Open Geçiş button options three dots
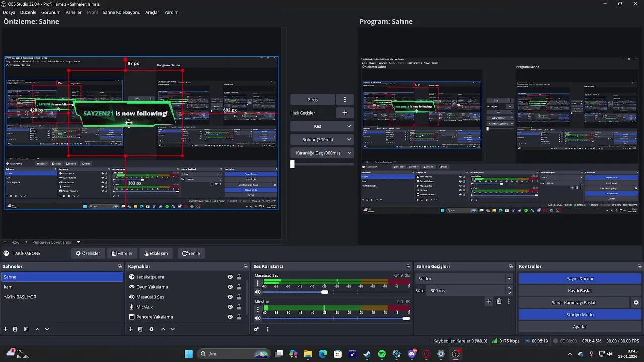Image resolution: width=644 pixels, height=362 pixels. [345, 100]
